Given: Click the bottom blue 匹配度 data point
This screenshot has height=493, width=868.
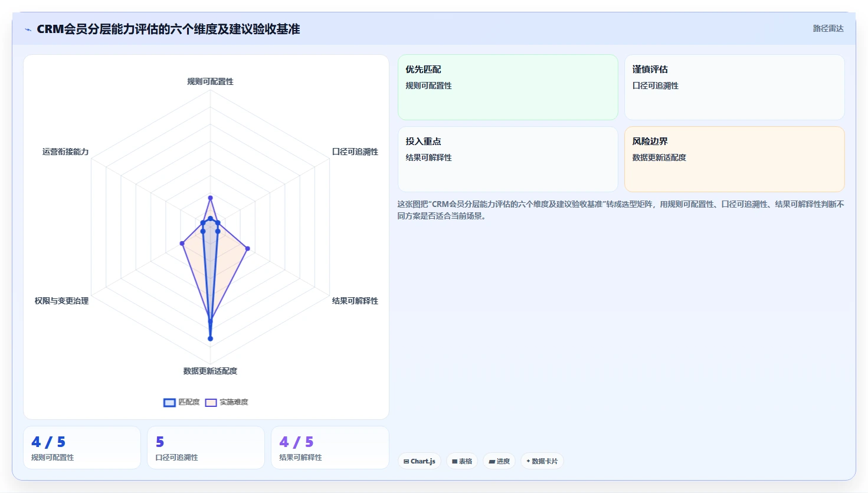Looking at the screenshot, I should [210, 338].
